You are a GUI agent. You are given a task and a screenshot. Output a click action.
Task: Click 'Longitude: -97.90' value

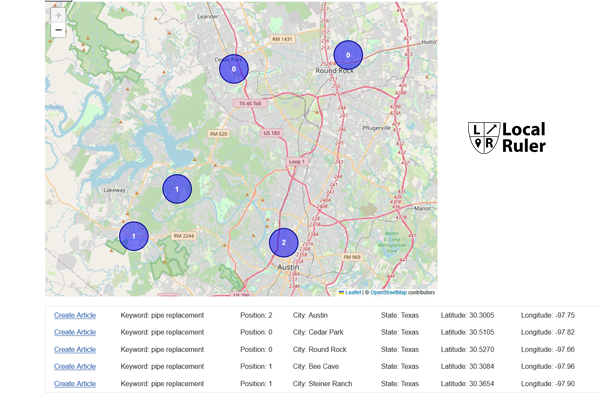pyautogui.click(x=548, y=384)
